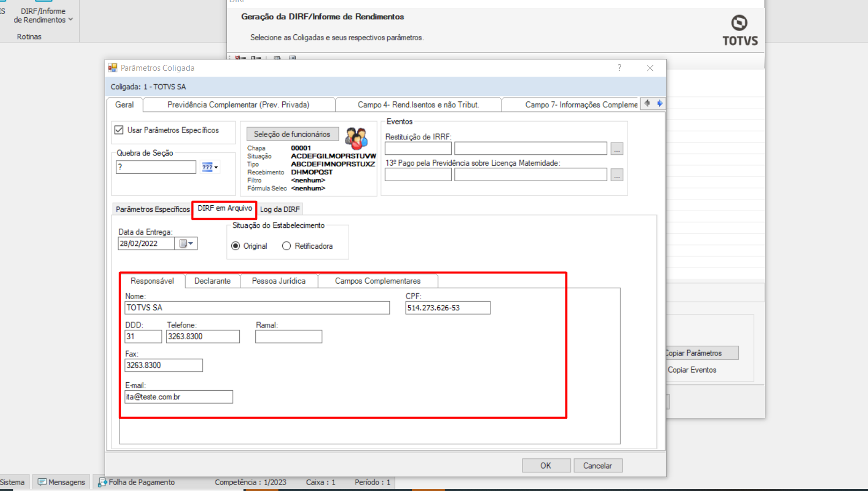
Task: Click the Seleção de funcionários button
Action: tap(292, 134)
